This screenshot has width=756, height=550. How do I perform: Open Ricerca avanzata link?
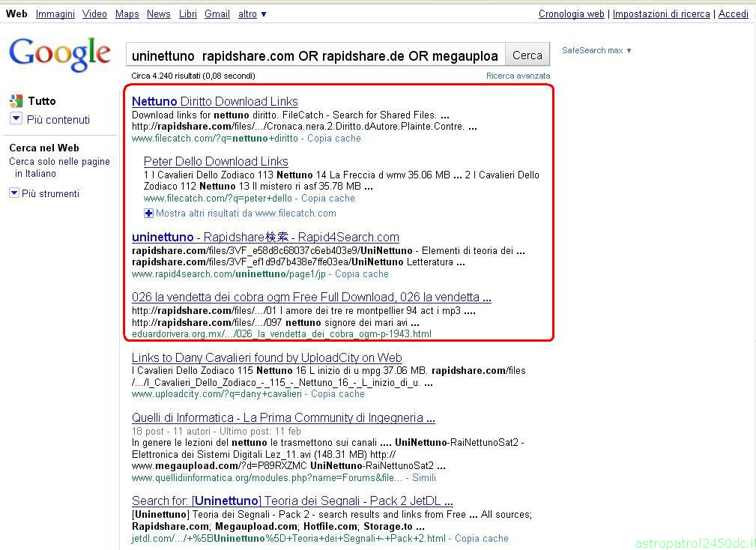518,76
